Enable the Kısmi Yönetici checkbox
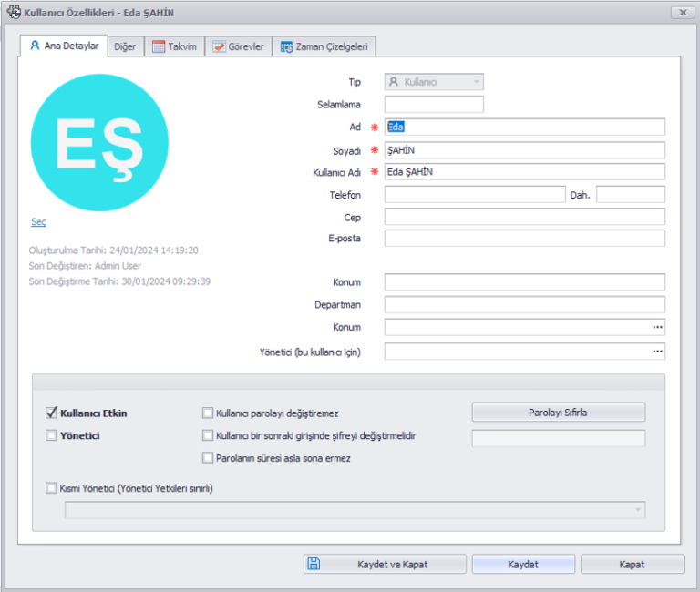This screenshot has width=700, height=592. click(x=51, y=488)
